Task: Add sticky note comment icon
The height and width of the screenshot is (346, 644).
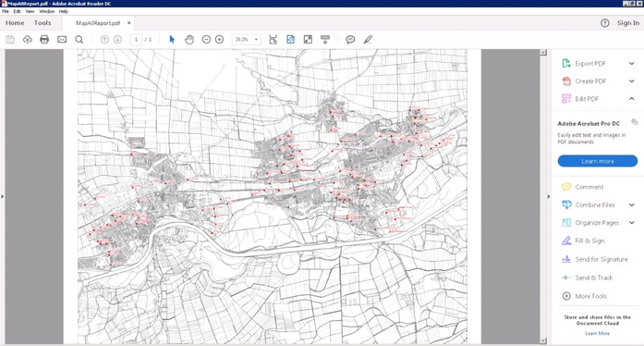Action: pos(350,40)
